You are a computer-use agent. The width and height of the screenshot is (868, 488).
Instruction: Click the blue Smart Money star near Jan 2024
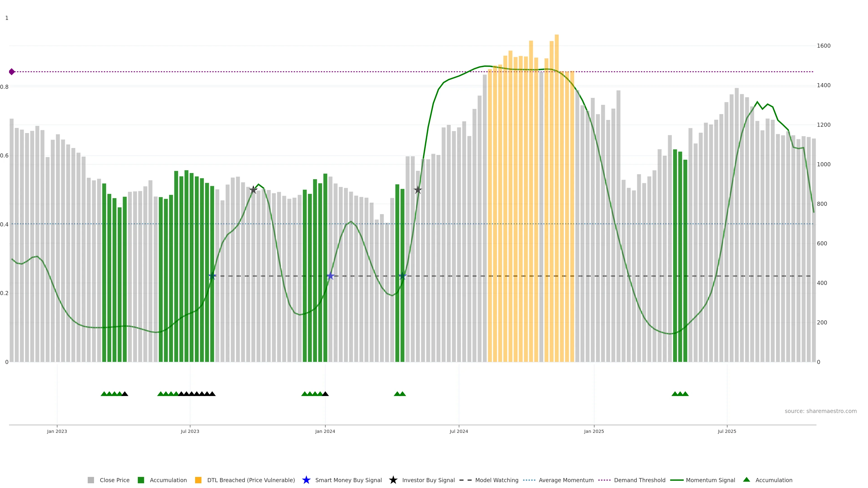point(330,276)
